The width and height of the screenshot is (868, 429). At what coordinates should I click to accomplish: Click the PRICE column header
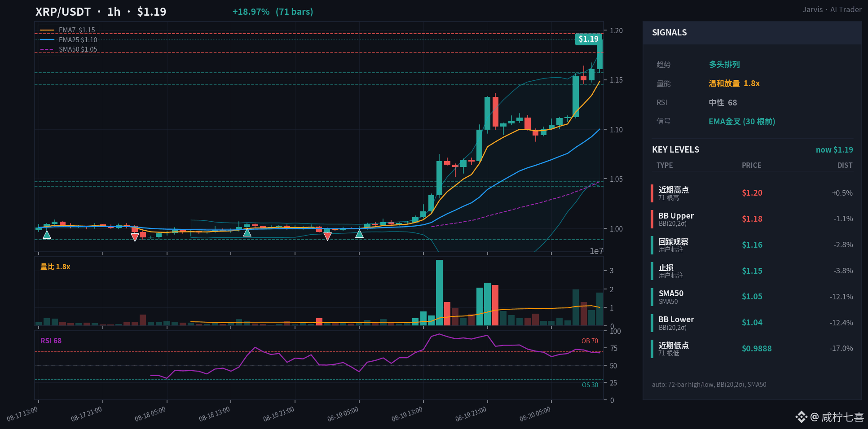click(751, 165)
